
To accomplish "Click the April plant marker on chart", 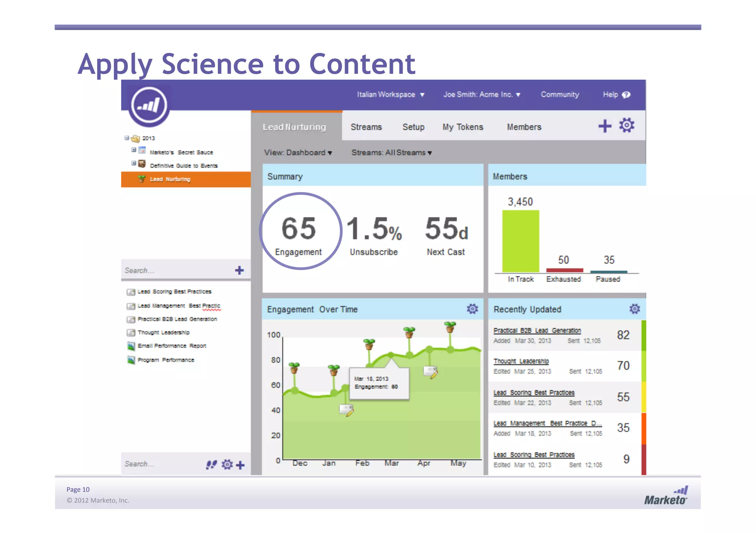I will tap(409, 332).
